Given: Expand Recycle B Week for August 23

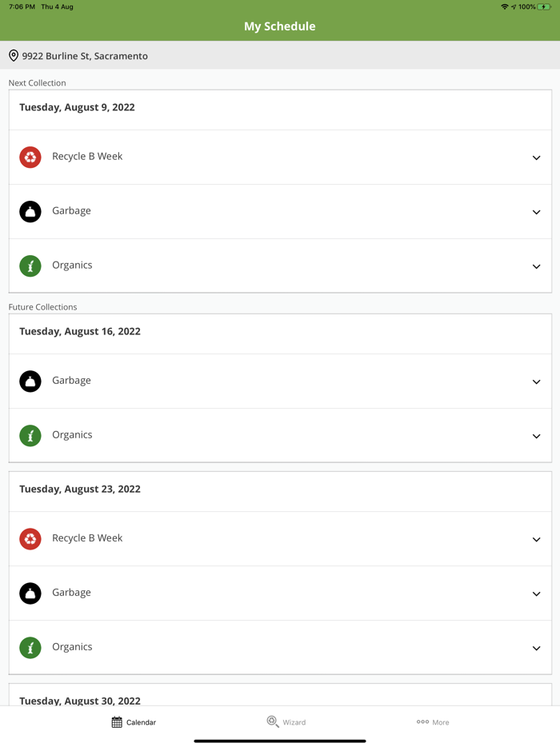Looking at the screenshot, I should pos(536,539).
